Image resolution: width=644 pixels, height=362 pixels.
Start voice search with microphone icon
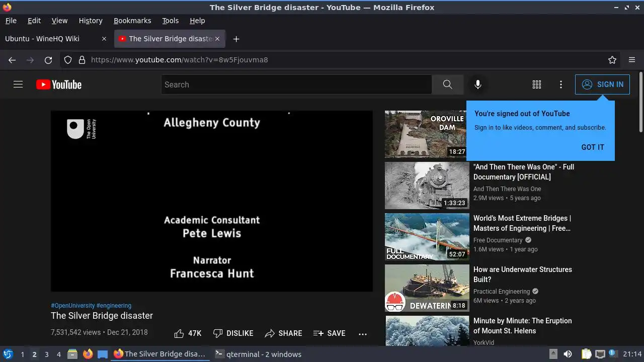pyautogui.click(x=478, y=84)
